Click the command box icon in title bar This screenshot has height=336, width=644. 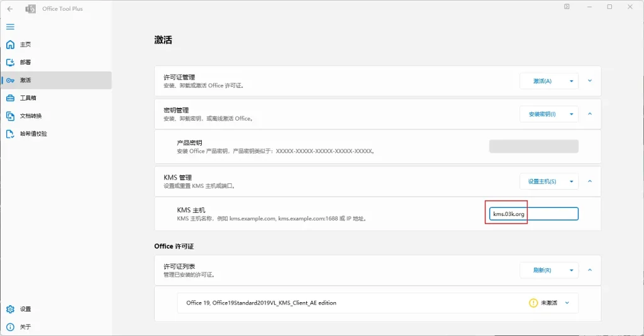tap(567, 6)
